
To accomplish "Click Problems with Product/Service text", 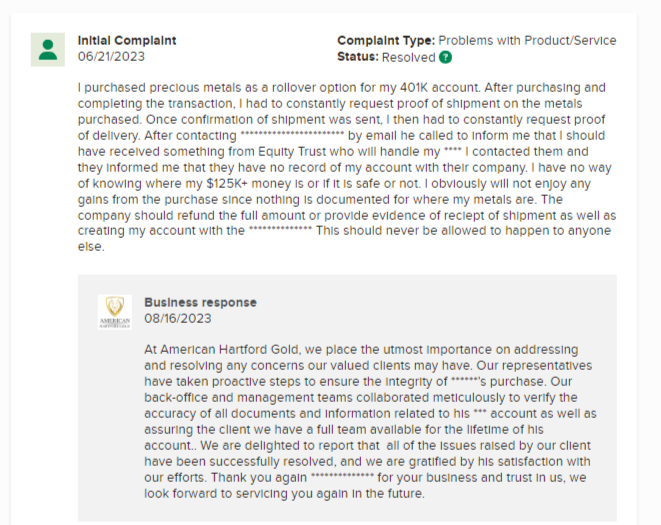I will point(527,40).
